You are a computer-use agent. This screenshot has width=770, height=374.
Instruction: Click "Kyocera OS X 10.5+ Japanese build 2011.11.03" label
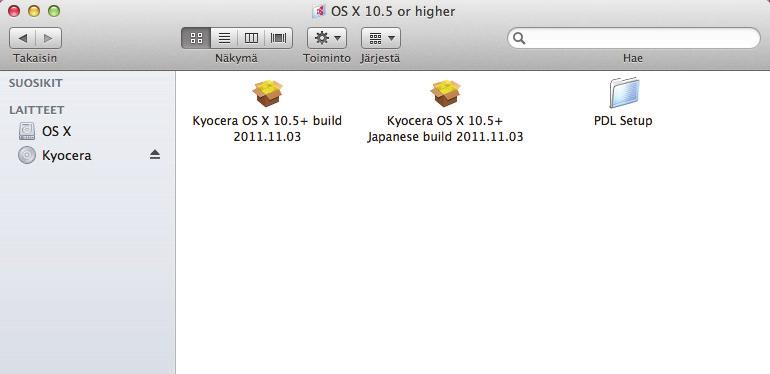coord(445,129)
